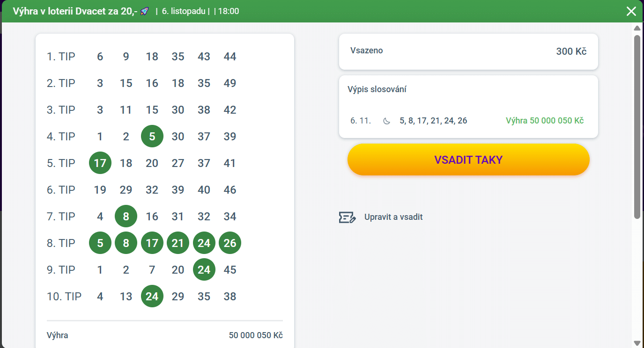644x348 pixels.
Task: Click green winning number 26 in 8. TIP
Action: 230,243
